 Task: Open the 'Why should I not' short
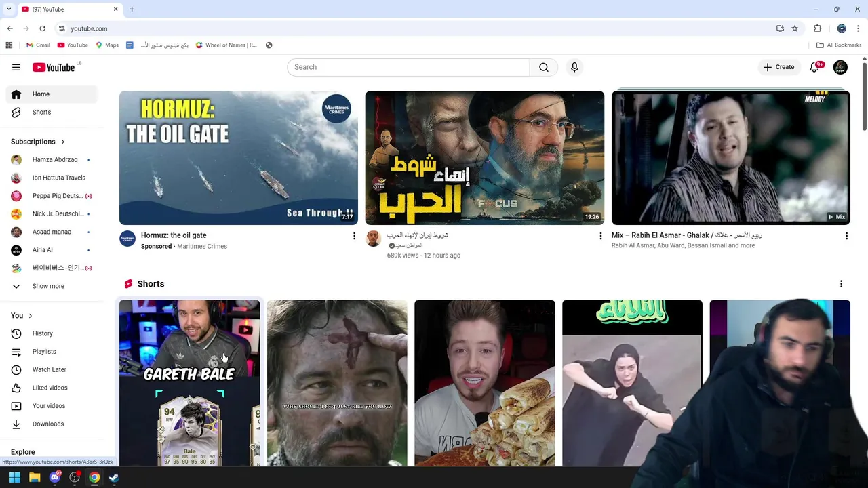point(337,383)
